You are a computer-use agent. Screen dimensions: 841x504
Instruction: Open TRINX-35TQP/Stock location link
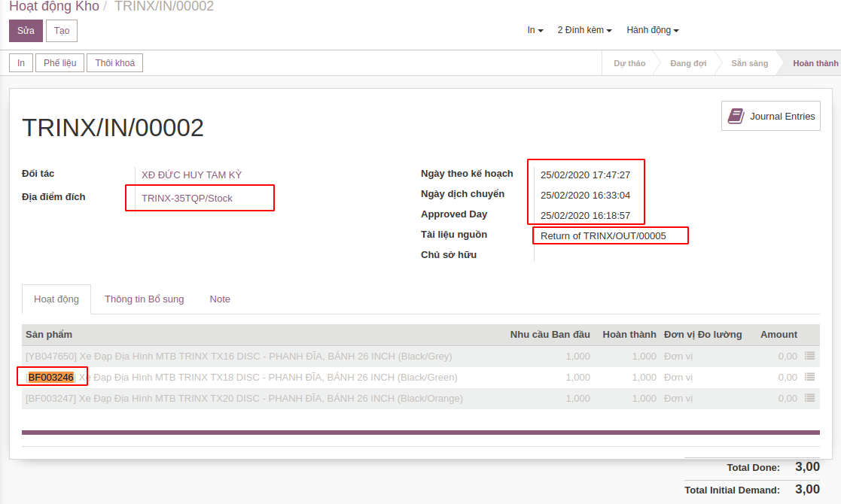187,198
